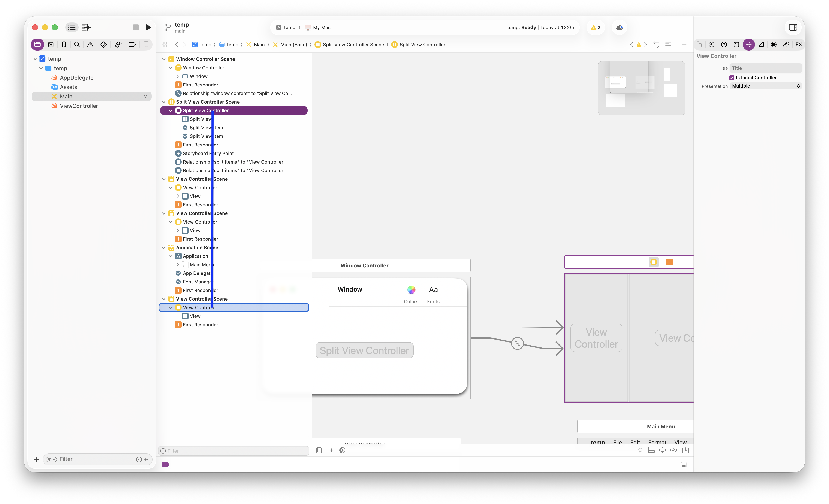Select ViewController file in navigator
The width and height of the screenshot is (829, 504).
pos(79,106)
